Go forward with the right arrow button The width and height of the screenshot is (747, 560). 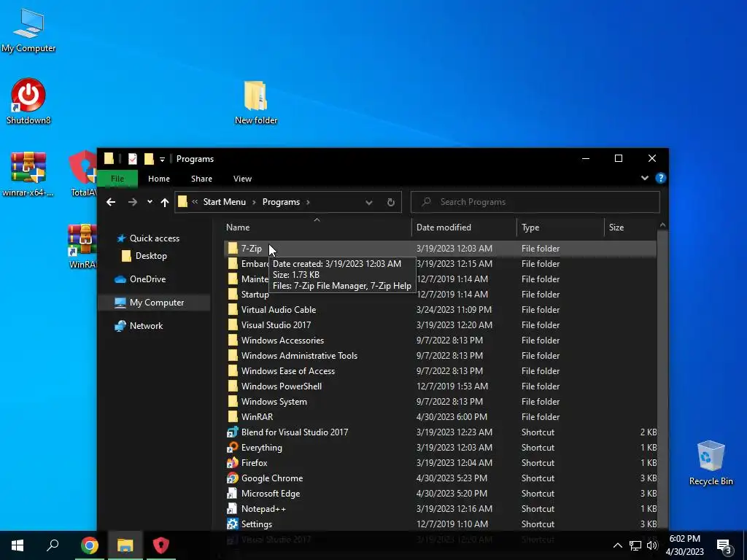click(x=133, y=202)
